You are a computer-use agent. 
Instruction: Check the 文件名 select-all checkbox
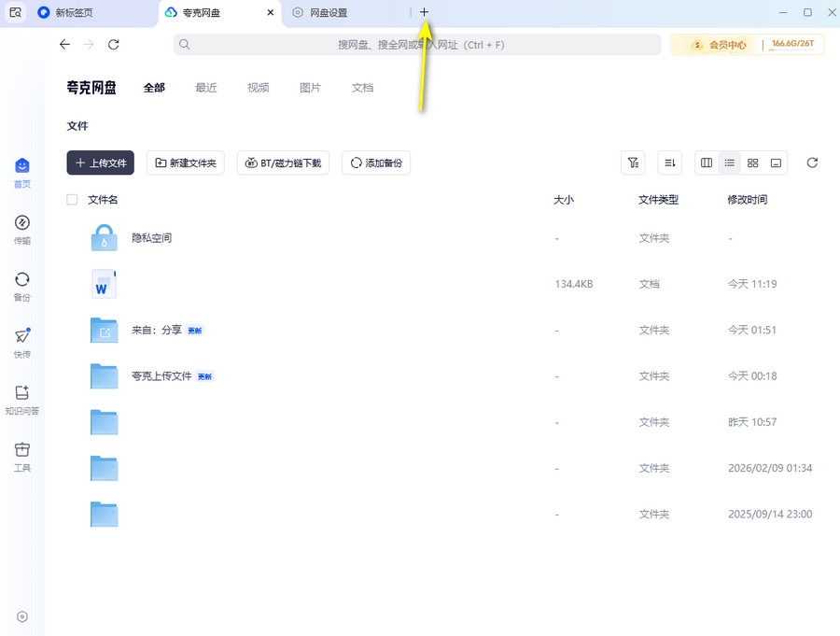point(71,199)
